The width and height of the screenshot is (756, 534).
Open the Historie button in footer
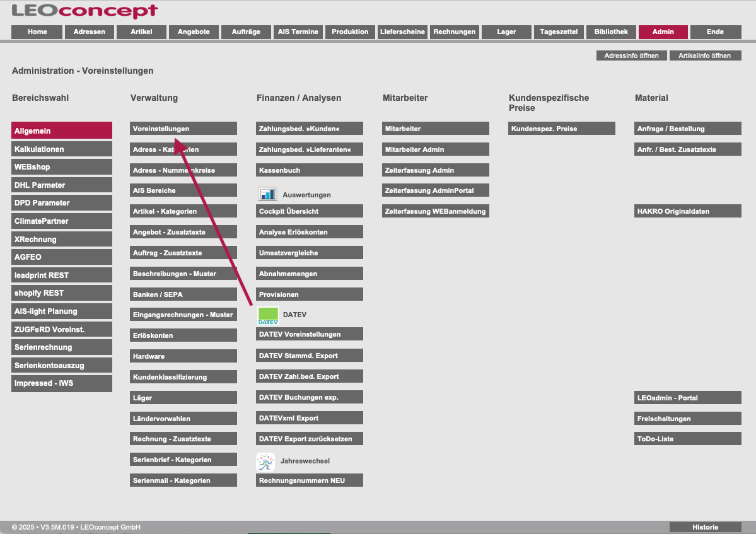(705, 527)
